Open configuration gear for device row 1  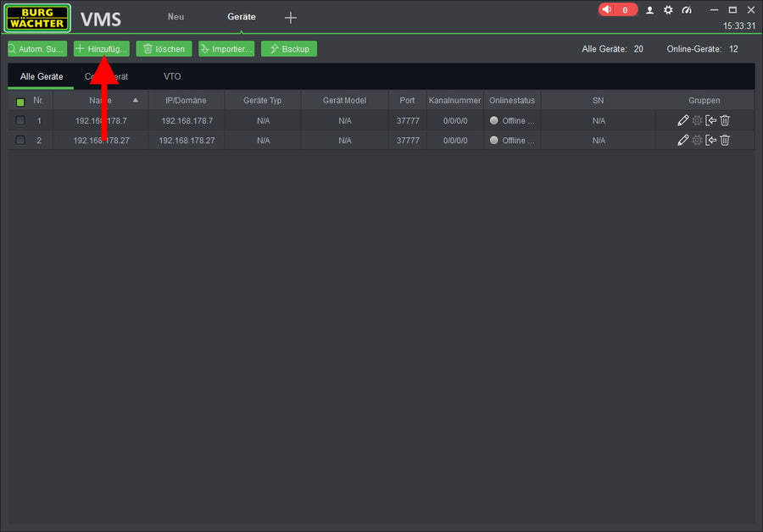click(x=697, y=120)
